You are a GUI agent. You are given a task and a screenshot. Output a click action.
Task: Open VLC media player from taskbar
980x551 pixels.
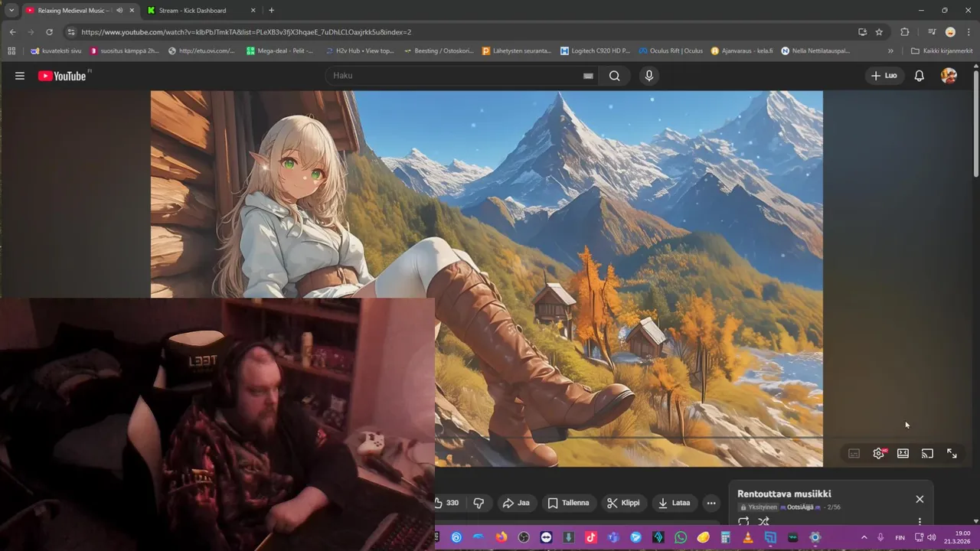[x=748, y=537]
